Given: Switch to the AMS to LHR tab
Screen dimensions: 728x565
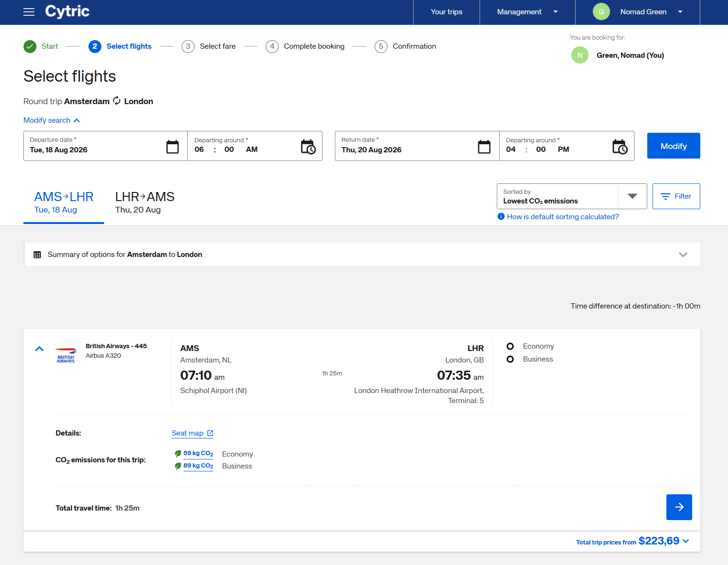Looking at the screenshot, I should (64, 203).
